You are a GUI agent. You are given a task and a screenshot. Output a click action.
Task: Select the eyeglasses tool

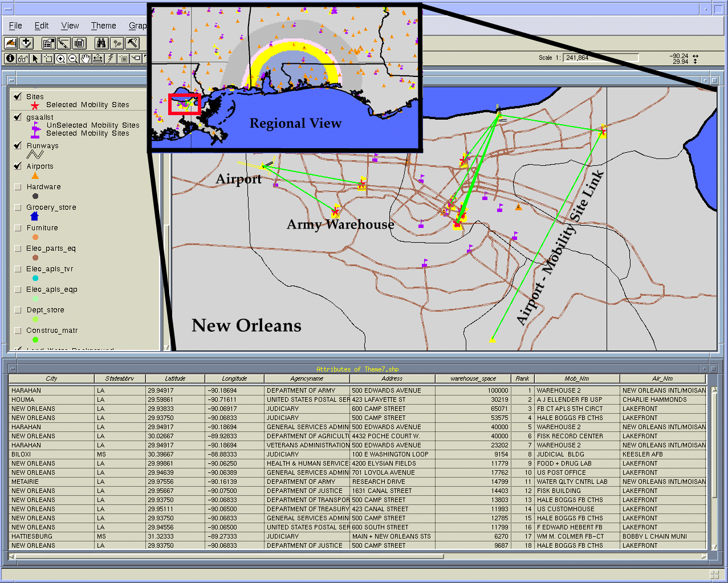pyautogui.click(x=23, y=58)
